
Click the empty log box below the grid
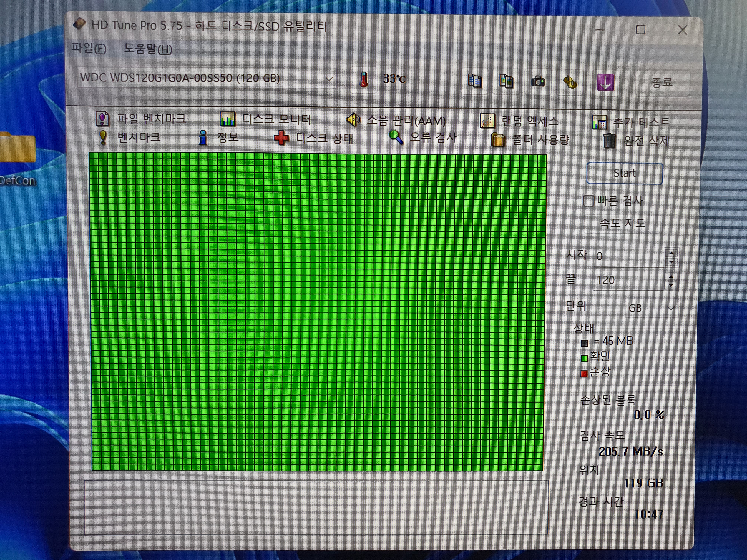[x=316, y=507]
